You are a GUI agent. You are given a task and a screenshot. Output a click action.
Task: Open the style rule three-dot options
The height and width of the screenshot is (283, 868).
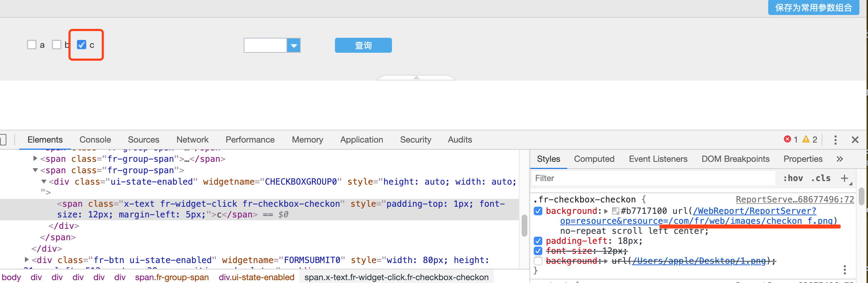pos(844,270)
